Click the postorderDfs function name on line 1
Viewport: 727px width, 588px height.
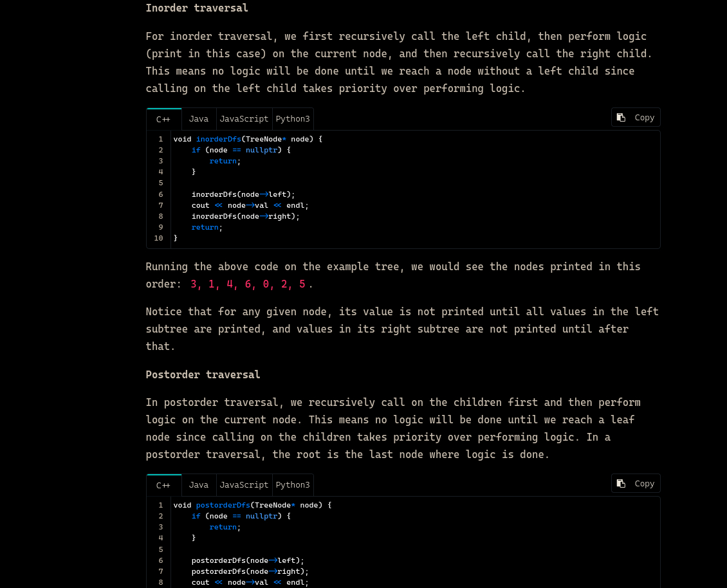223,505
